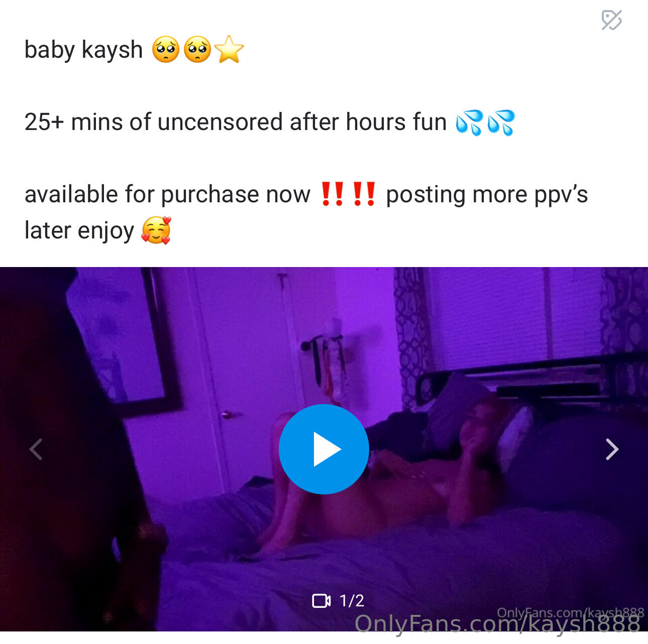Viewport: 648px width, 644px height.
Task: Click the sweat droplets emoji after 'fun'
Action: click(x=485, y=122)
